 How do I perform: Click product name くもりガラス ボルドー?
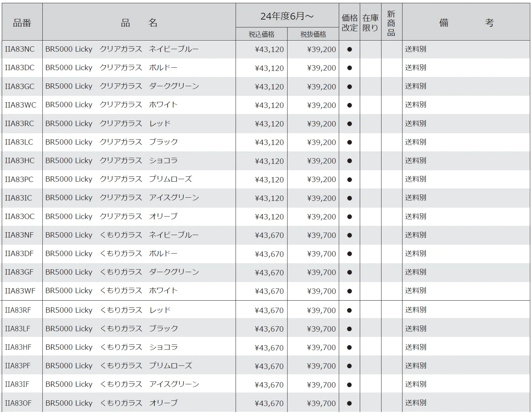point(138,254)
